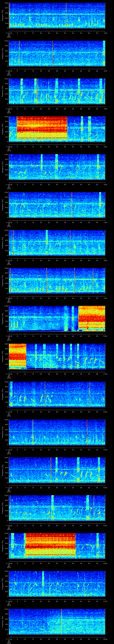114x644 pixels.
Task: Click the red vertical spike near 50 seconds in the 11:11:00 panel
Action: tap(90, 394)
